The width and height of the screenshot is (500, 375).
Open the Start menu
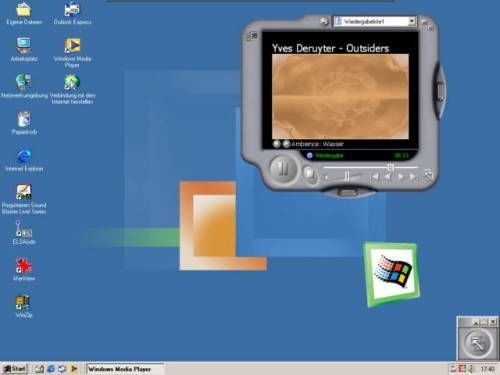pyautogui.click(x=14, y=369)
